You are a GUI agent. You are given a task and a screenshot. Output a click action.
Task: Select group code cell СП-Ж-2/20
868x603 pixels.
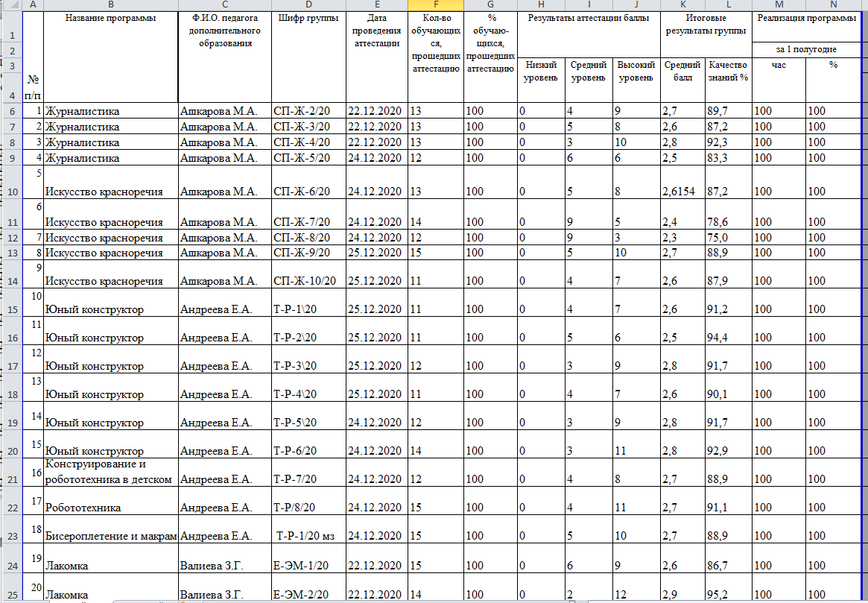click(x=308, y=111)
